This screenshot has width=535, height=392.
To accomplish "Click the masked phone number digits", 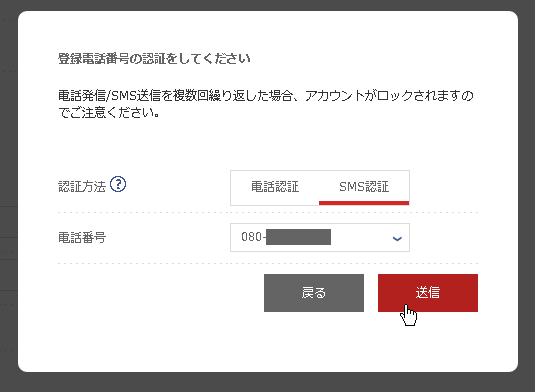I will tap(298, 237).
